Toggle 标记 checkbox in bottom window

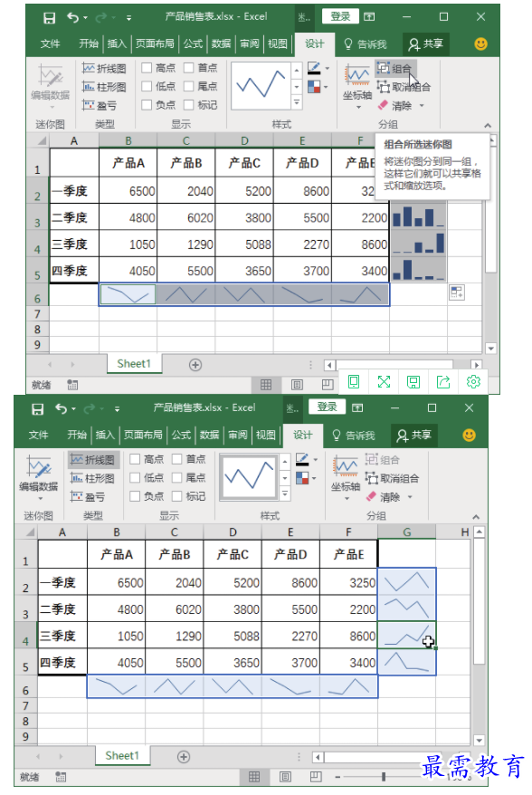pos(177,496)
